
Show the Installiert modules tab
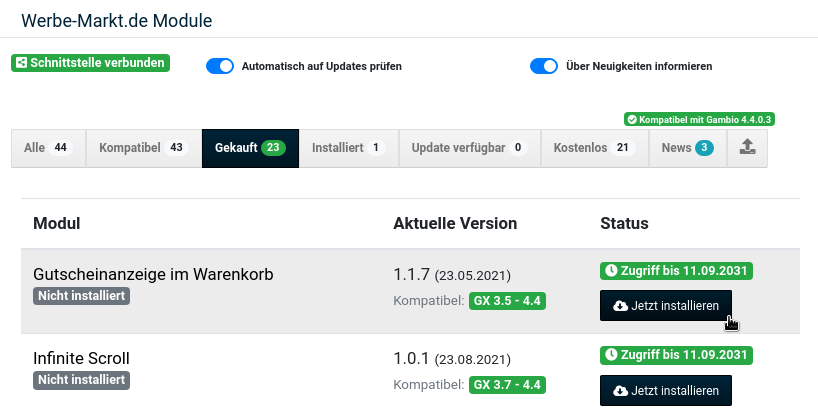(x=349, y=148)
